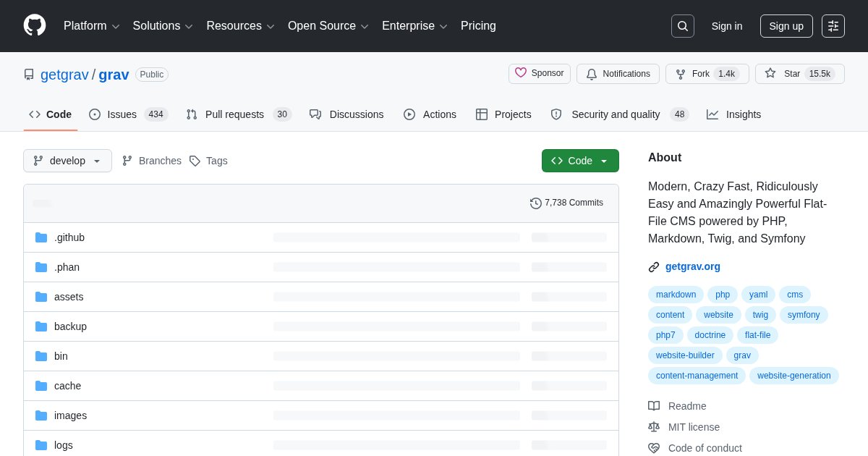Open the Actions tab

[x=430, y=114]
